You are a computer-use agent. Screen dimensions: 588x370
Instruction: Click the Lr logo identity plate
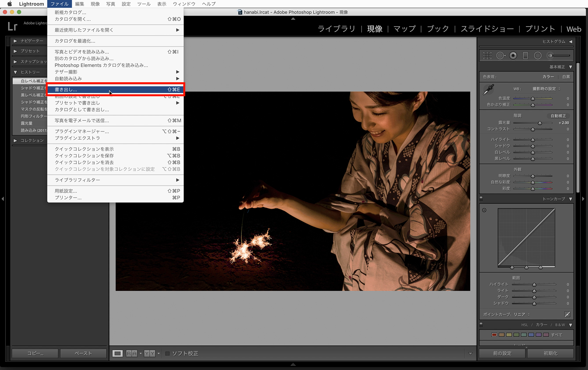click(12, 26)
